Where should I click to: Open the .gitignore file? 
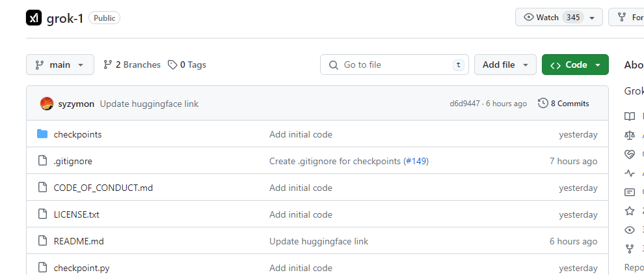click(73, 162)
